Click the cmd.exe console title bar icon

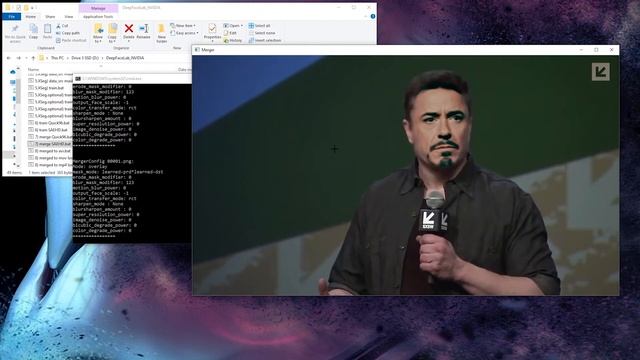(78, 79)
